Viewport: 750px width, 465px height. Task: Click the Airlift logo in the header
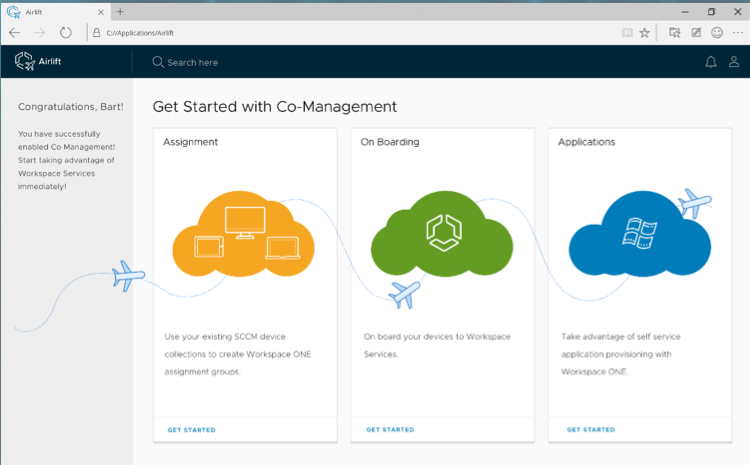39,62
